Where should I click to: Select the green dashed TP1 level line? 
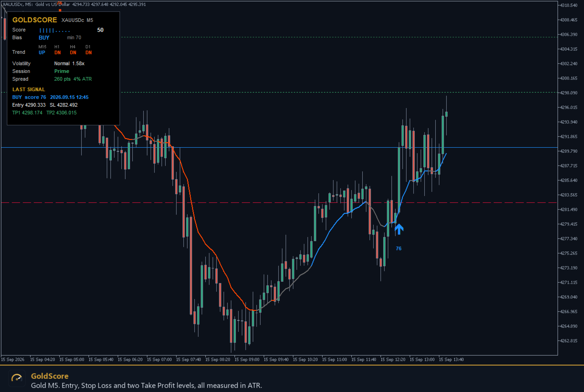click(x=338, y=93)
